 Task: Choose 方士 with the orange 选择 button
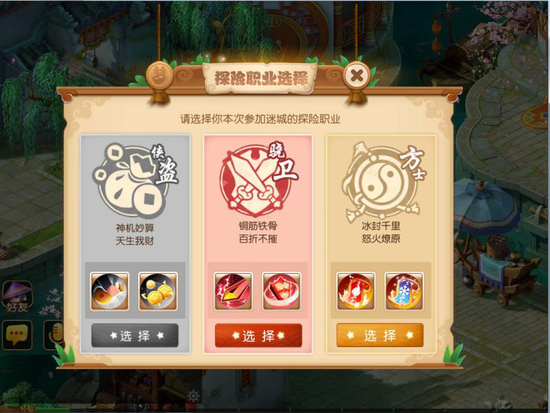point(380,335)
